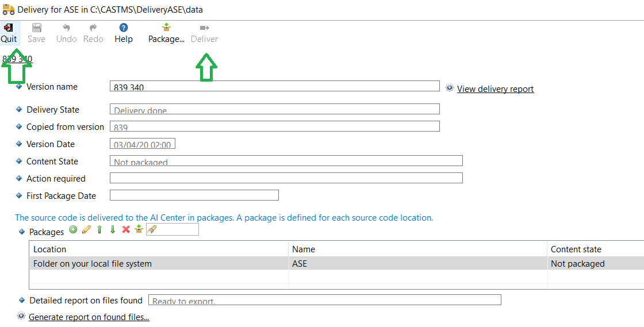Click Generate report on found files link
The image size is (644, 327).
89,317
